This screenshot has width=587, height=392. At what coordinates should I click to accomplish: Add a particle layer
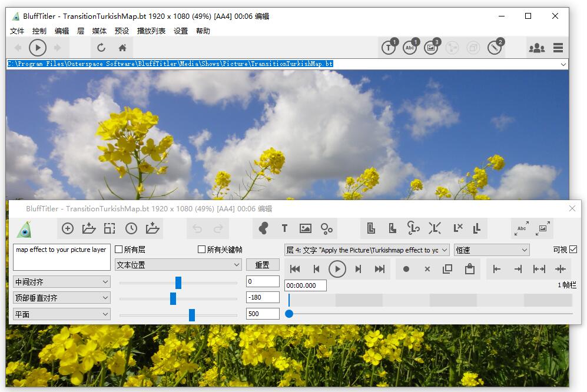tap(327, 228)
